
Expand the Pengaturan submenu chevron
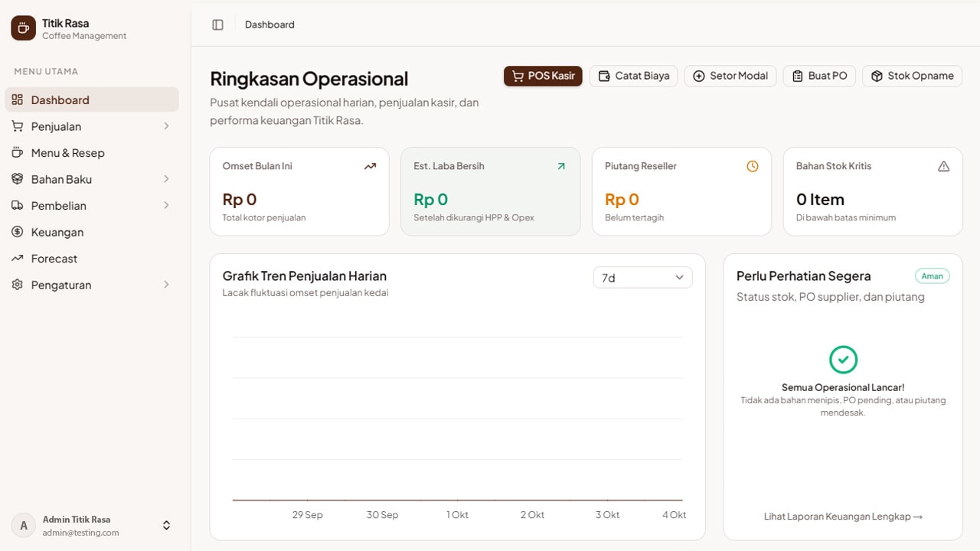click(x=166, y=285)
